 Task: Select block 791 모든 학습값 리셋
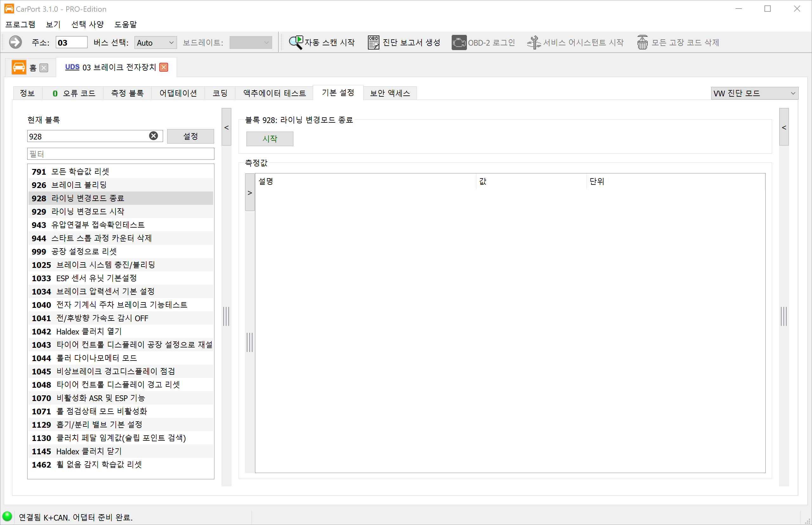[x=121, y=172]
